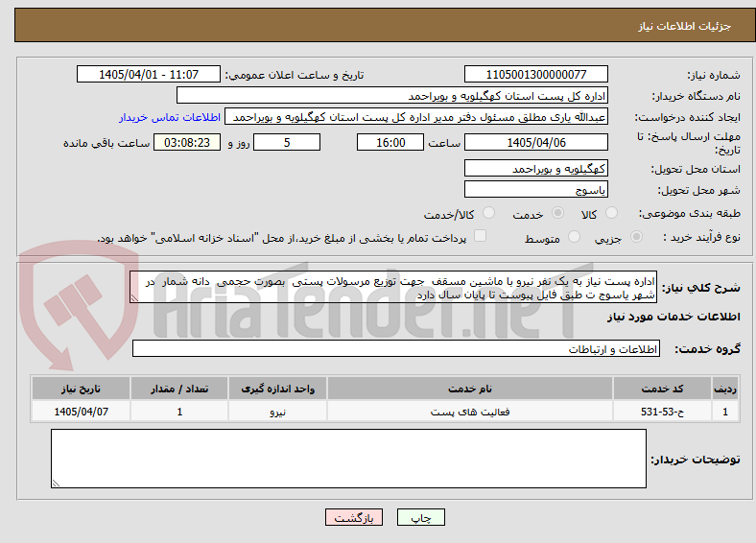756x543 pixels.
Task: Select the متوسط purchase type radio
Action: click(x=574, y=237)
